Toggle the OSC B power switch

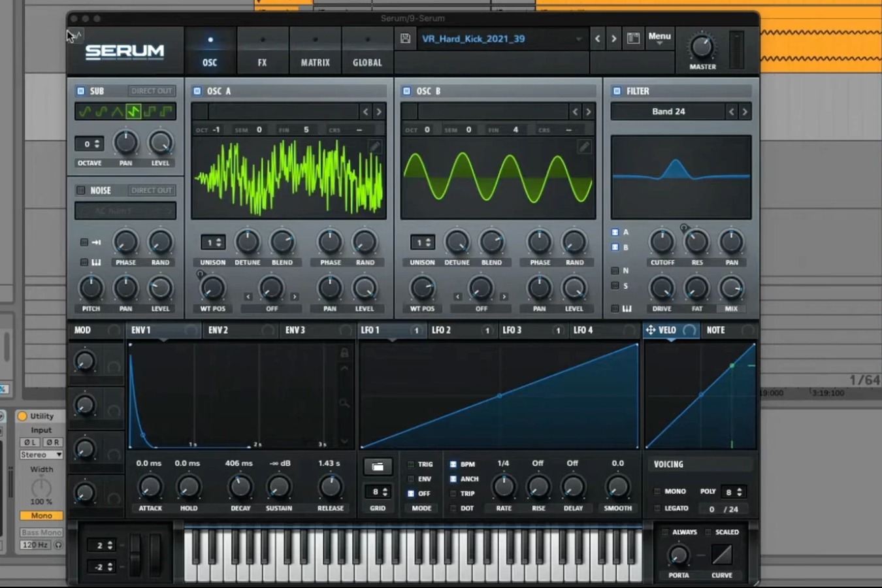[406, 91]
